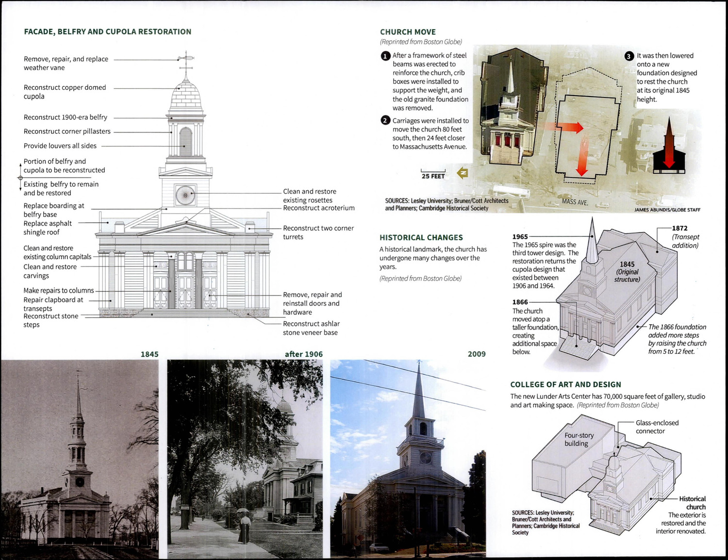
Task: Click the numbered circle 2 beside carriages text
Action: [x=385, y=120]
